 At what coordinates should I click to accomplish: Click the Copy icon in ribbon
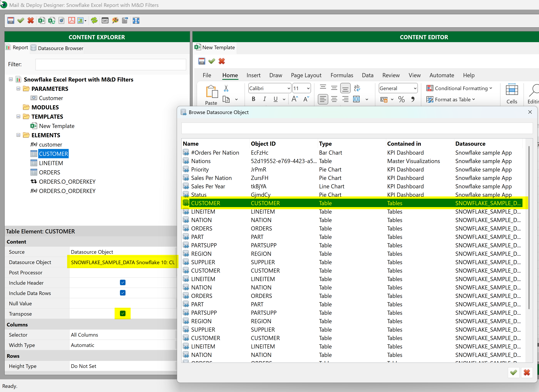click(226, 99)
